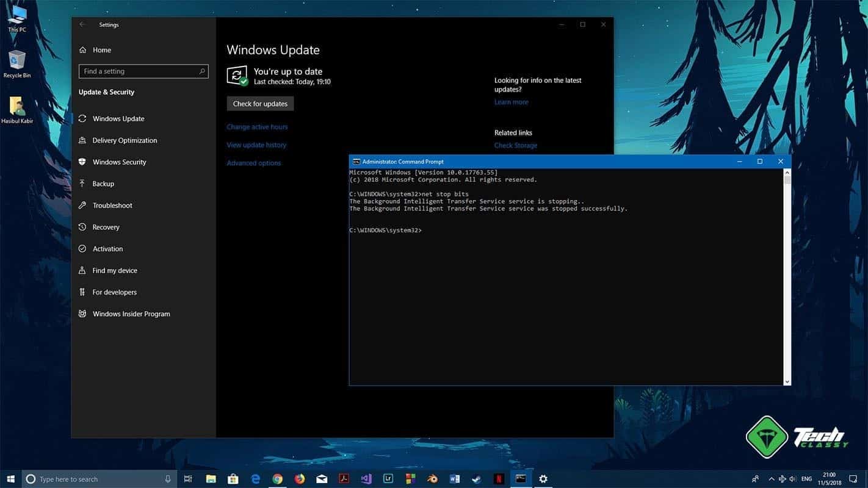Select Backup in the Settings sidebar
The height and width of the screenshot is (488, 868).
103,184
